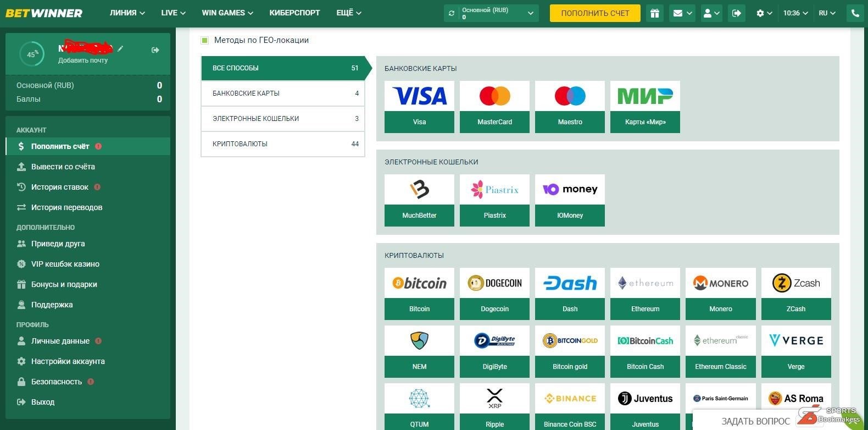Pick Verge cryptocurrency deposit
868x430 pixels.
(x=796, y=351)
